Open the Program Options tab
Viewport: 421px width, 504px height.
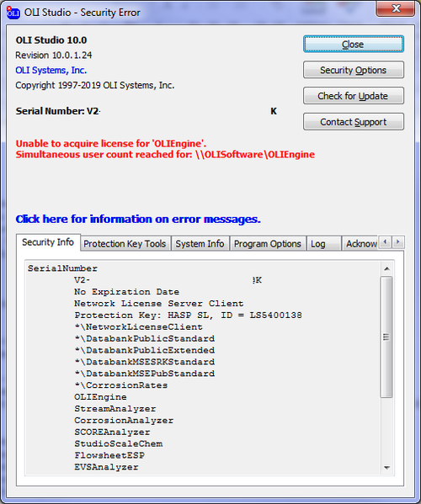(x=268, y=244)
